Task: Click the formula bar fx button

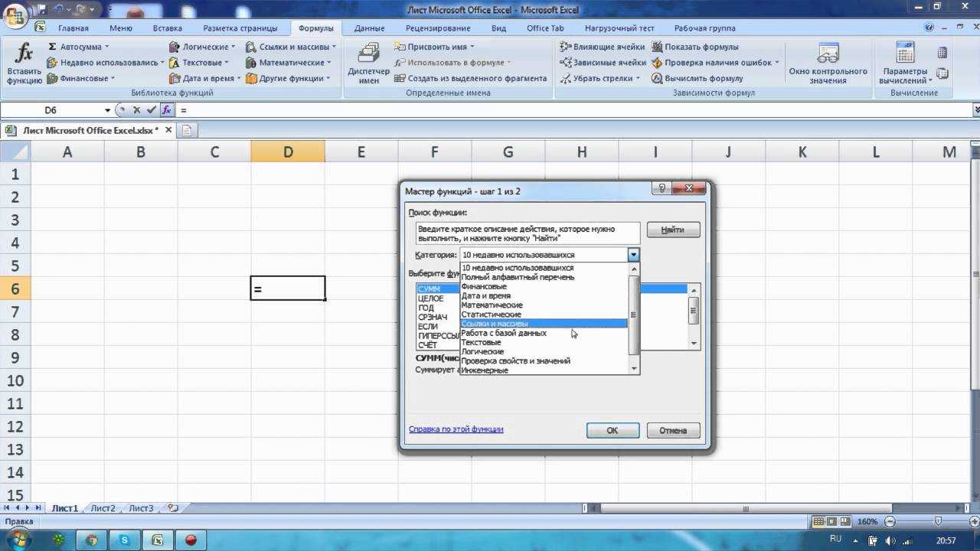Action: (165, 110)
